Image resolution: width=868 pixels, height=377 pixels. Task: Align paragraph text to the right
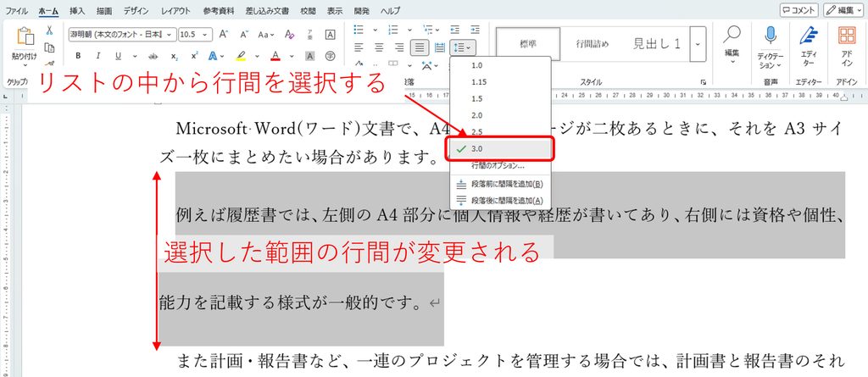(x=399, y=47)
